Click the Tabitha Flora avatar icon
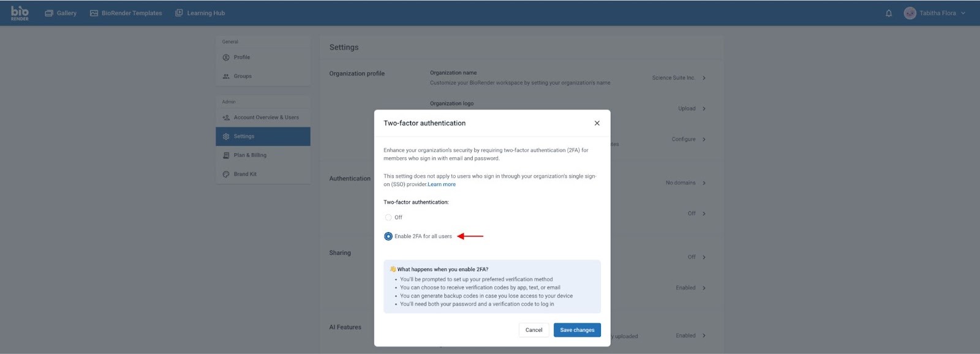980x354 pixels. click(x=910, y=13)
